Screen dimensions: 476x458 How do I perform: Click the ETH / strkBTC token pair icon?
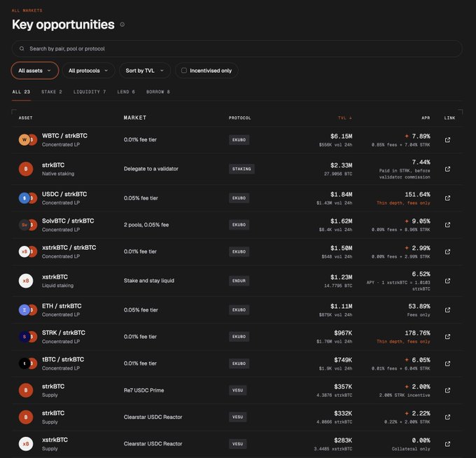click(28, 310)
